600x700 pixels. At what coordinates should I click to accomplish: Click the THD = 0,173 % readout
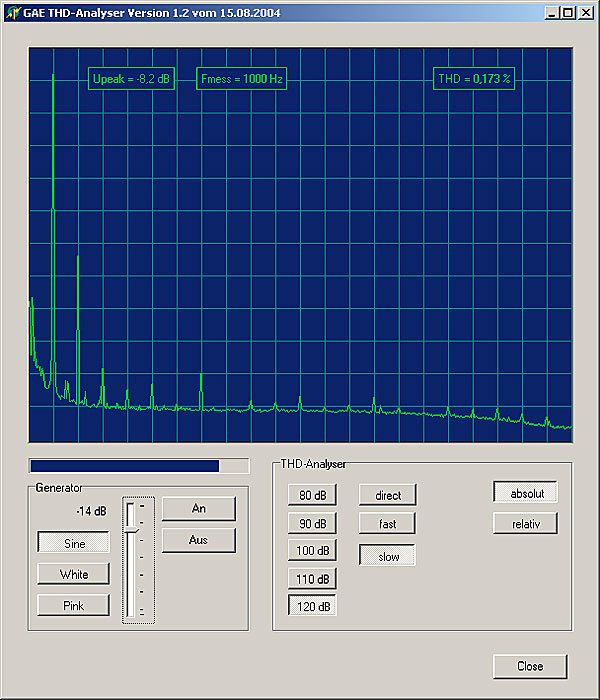[474, 78]
